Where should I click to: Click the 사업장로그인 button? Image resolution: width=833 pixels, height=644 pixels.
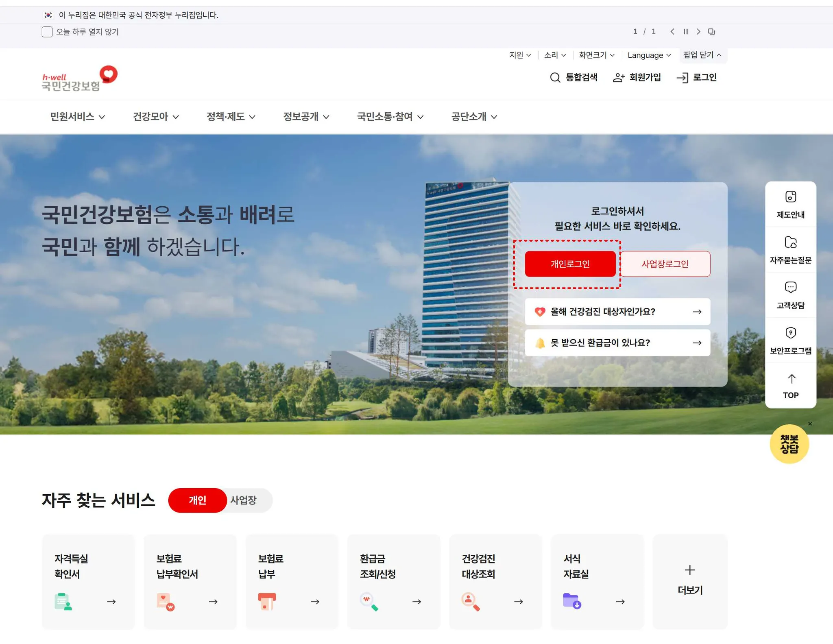[x=665, y=264]
